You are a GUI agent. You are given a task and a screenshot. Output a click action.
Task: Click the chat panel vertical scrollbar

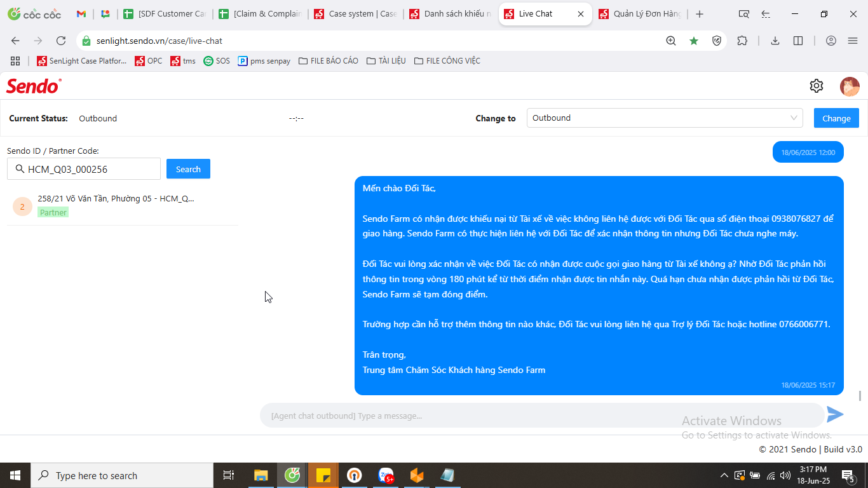(861, 395)
